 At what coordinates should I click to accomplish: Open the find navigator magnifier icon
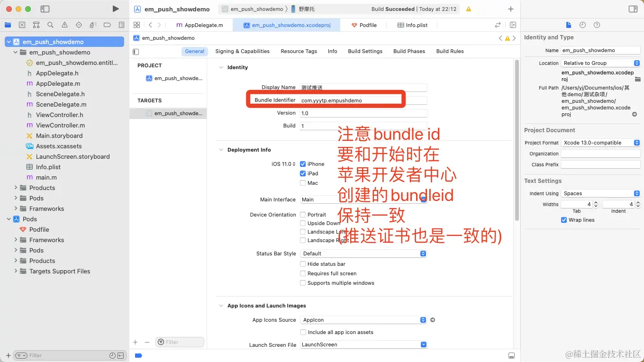[50, 25]
